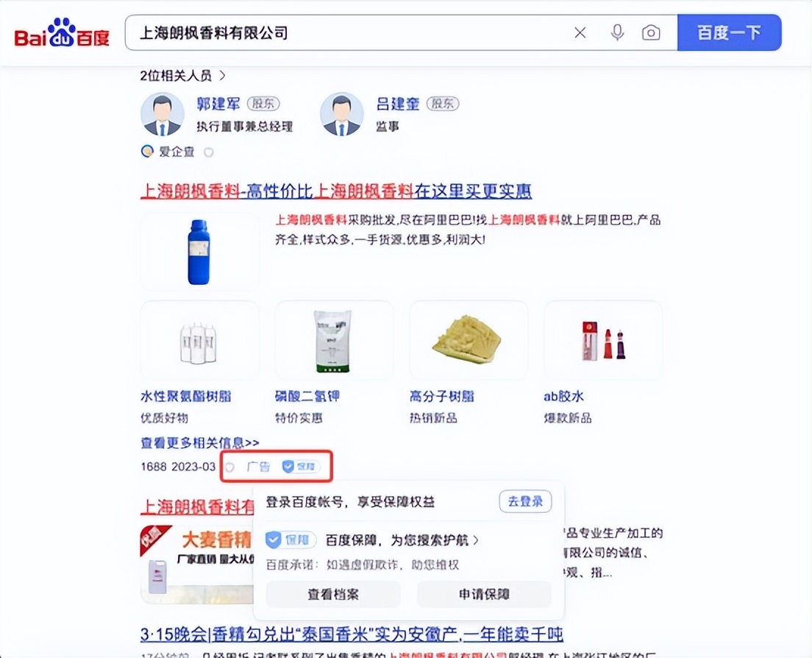Open 百度保障，为您搜索护航 arrow link
The width and height of the screenshot is (812, 658).
pos(402,540)
